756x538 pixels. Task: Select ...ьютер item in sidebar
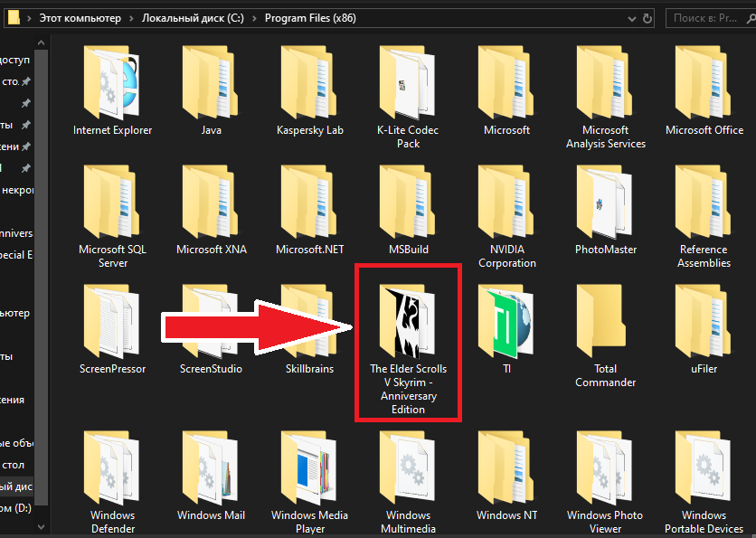point(15,313)
